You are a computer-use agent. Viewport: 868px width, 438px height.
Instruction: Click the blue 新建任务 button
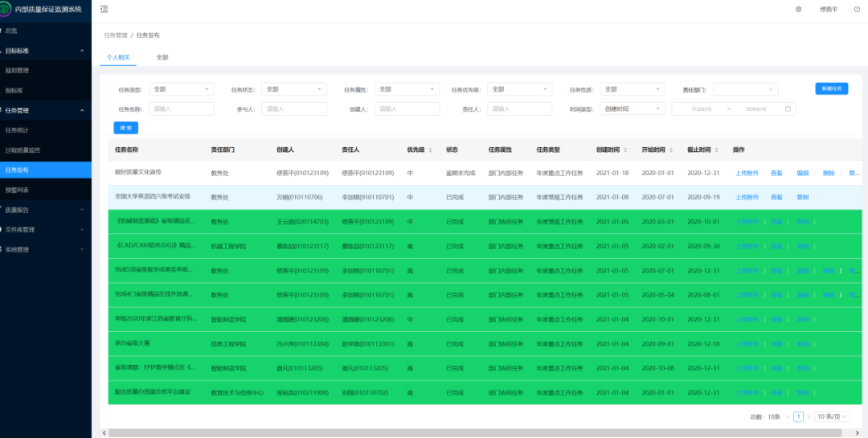point(831,88)
